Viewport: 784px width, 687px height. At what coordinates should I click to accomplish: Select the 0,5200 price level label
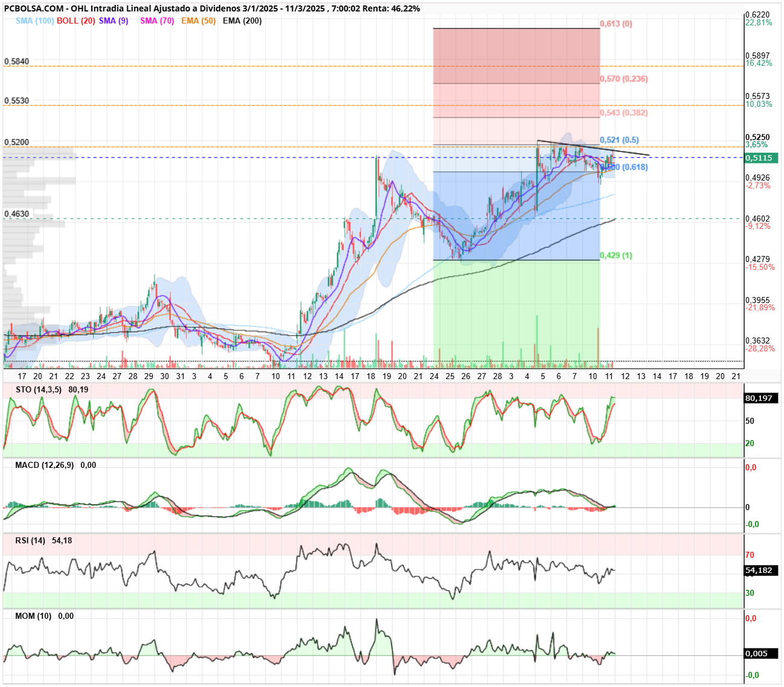[16, 142]
